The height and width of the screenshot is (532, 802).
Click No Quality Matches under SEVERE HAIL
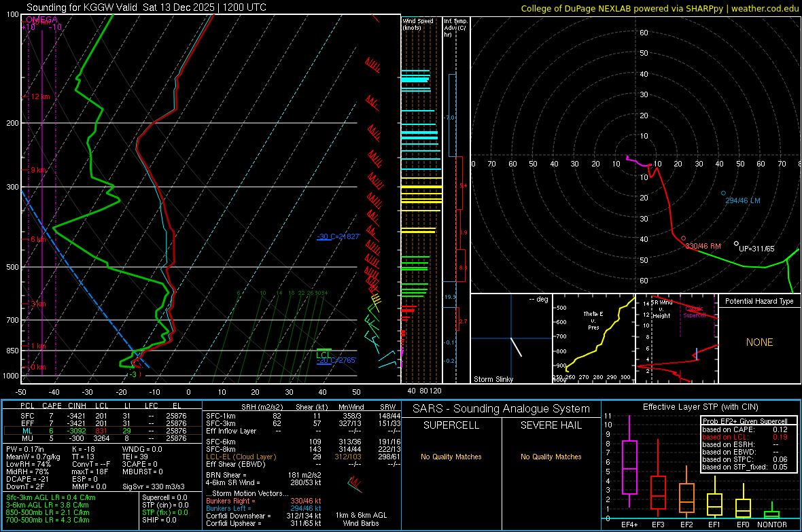tap(551, 457)
